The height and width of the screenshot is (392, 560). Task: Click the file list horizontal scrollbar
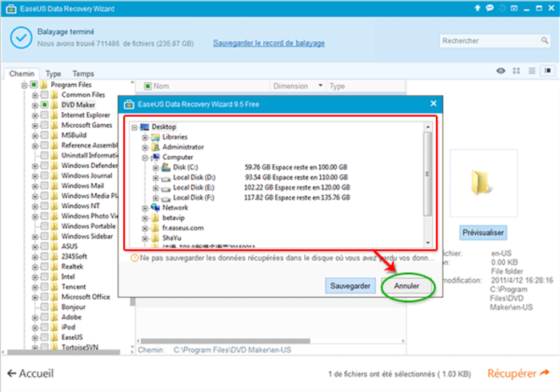point(226,341)
